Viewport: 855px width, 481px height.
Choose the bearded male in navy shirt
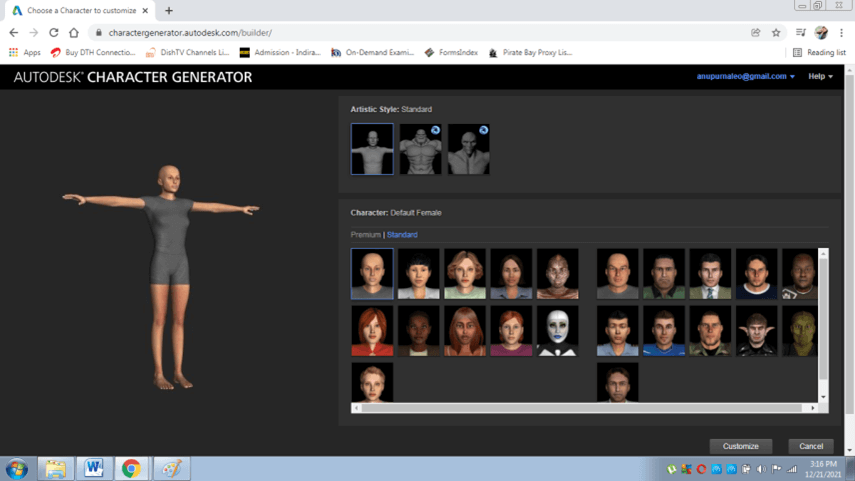pyautogui.click(x=756, y=274)
